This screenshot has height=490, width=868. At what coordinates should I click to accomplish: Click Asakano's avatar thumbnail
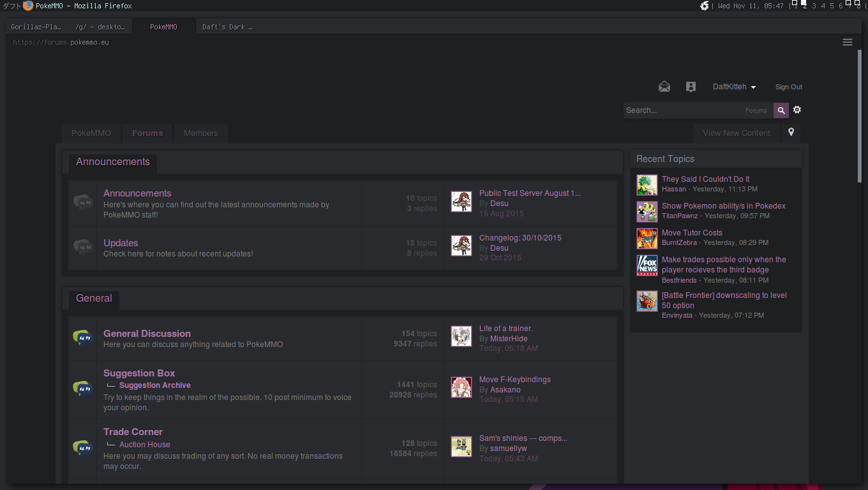(461, 387)
